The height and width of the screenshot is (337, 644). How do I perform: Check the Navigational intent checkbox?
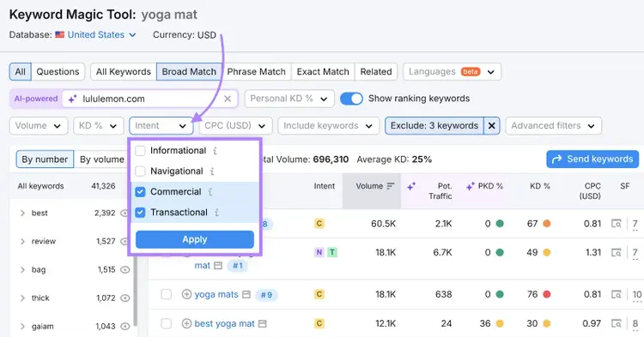pos(141,172)
